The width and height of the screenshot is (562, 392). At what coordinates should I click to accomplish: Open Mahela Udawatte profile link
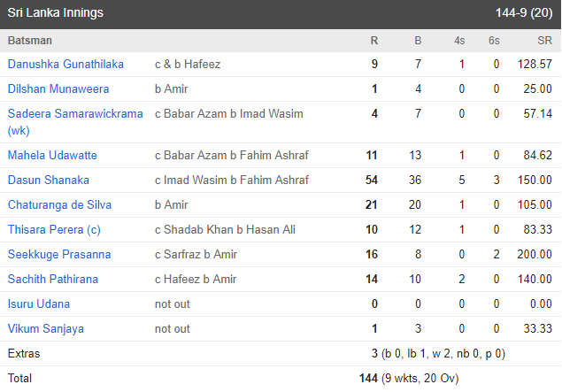click(x=52, y=155)
